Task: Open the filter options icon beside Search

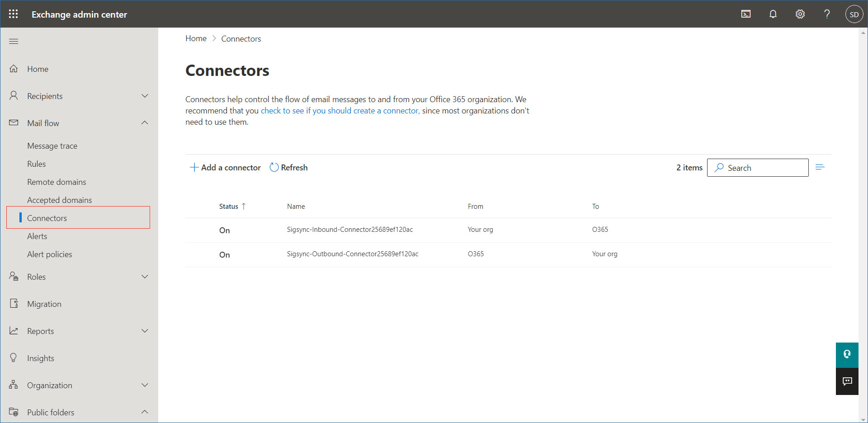Action: pyautogui.click(x=820, y=168)
